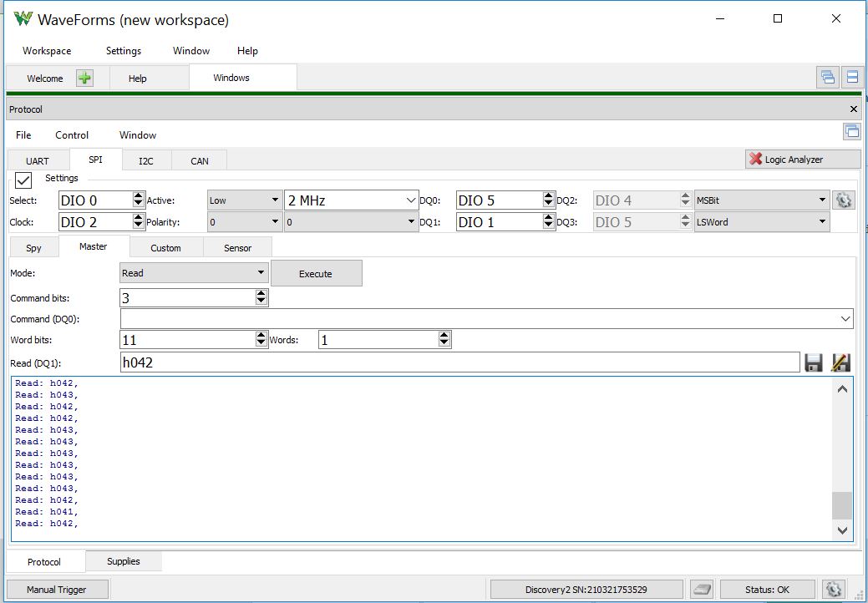Open the Settings menu in the menu bar
The width and height of the screenshot is (868, 603).
click(124, 51)
